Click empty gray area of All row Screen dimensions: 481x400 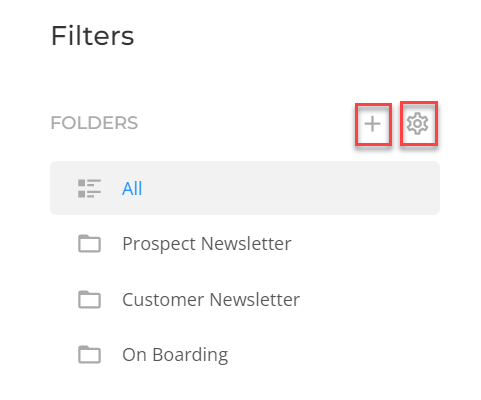[x=290, y=188]
